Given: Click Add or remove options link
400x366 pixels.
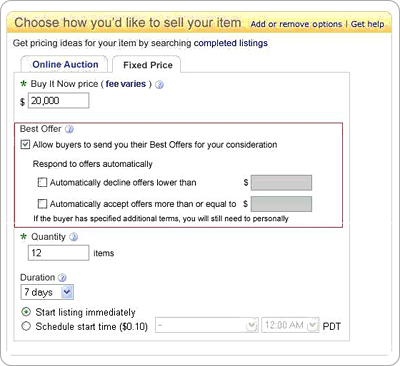Looking at the screenshot, I should [x=296, y=24].
